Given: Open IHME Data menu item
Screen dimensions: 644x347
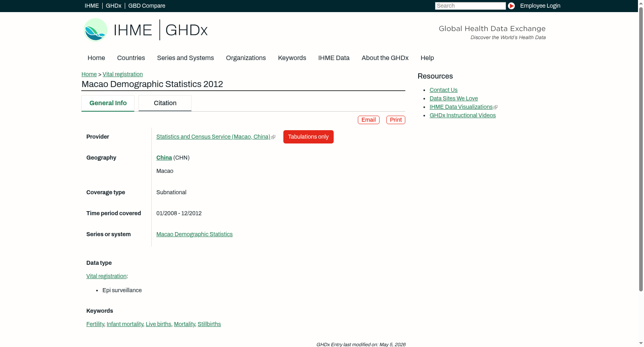Looking at the screenshot, I should (x=334, y=58).
